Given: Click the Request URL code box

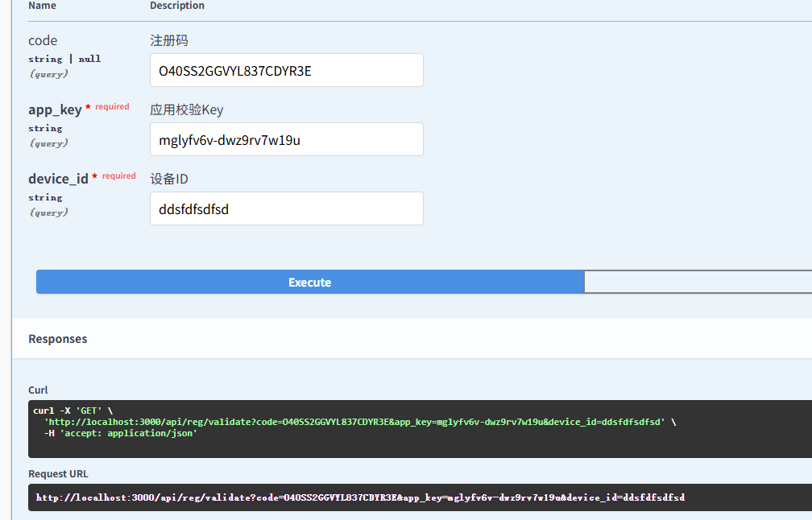Looking at the screenshot, I should point(419,497).
